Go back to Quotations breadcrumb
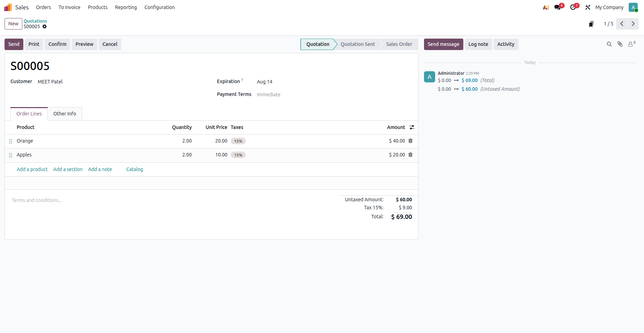 (x=35, y=21)
